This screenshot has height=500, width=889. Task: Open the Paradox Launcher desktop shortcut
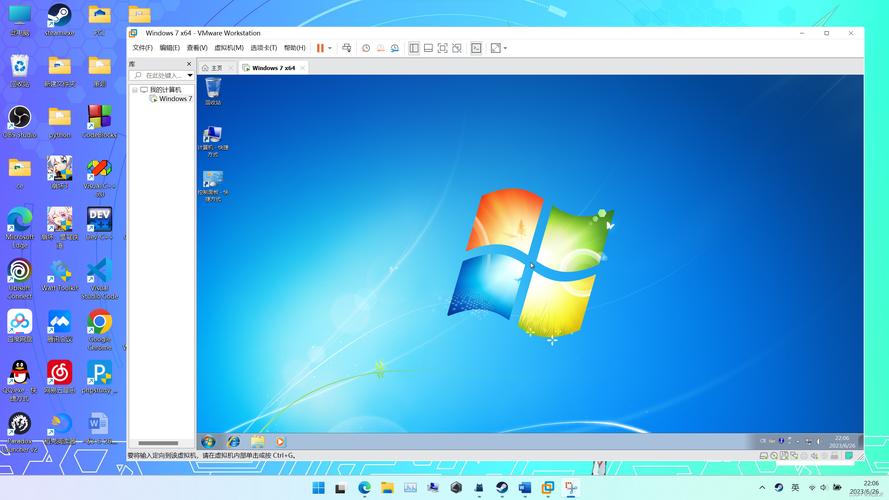(x=20, y=432)
